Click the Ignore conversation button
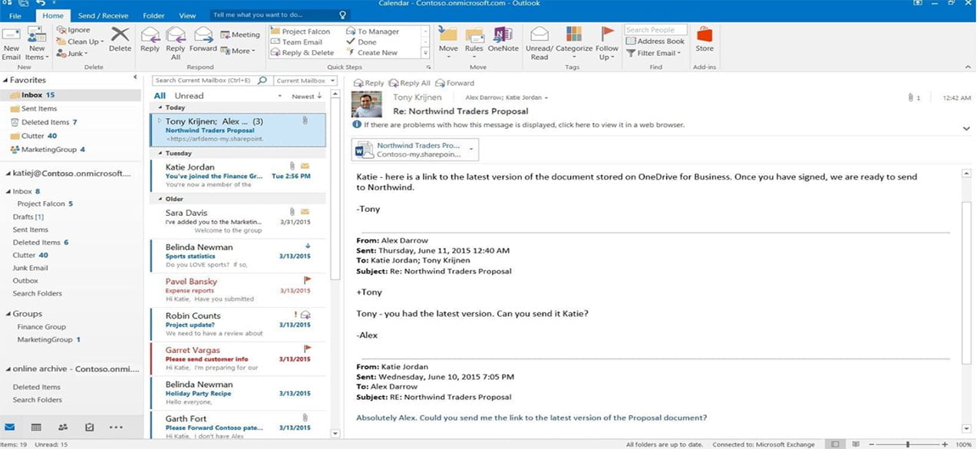Screen dimensions: 980x449 [73, 30]
